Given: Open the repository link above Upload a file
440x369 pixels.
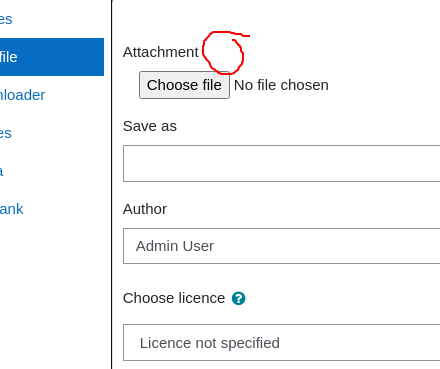Looking at the screenshot, I should pyautogui.click(x=6, y=19).
